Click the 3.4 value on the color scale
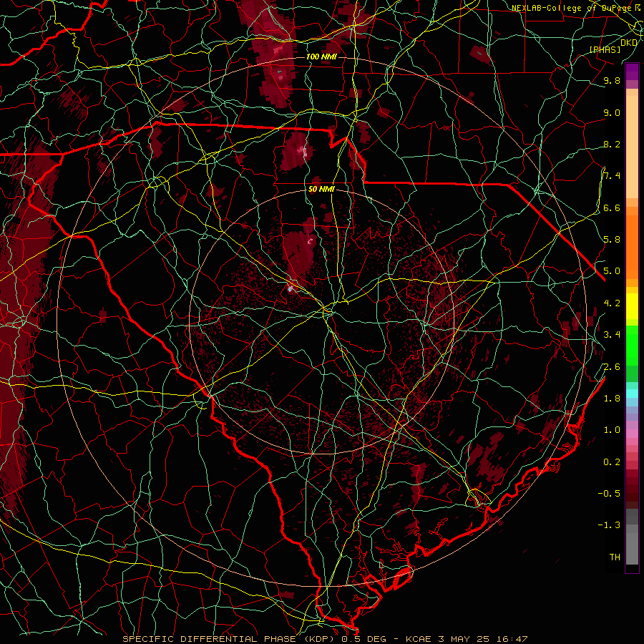Screen dimensions: 644x644 tap(612, 335)
